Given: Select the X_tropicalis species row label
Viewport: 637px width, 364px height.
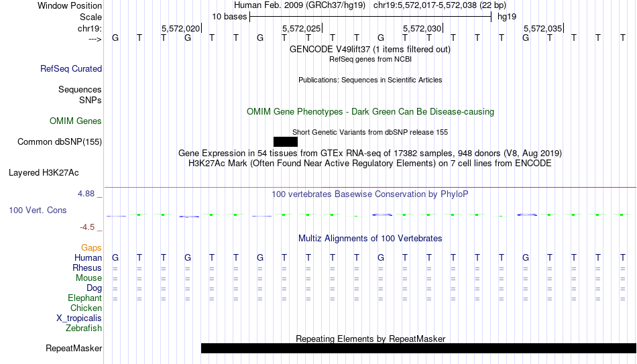Looking at the screenshot, I should (79, 318).
